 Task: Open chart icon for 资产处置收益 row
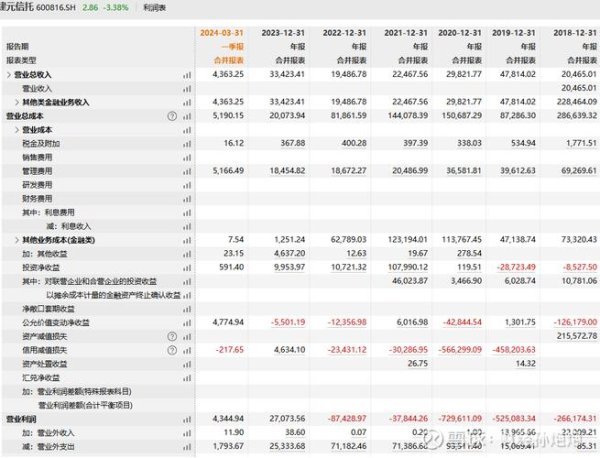187,365
